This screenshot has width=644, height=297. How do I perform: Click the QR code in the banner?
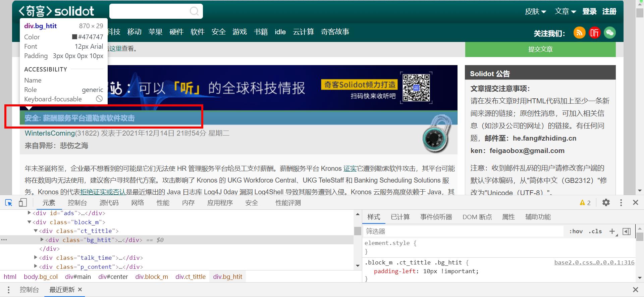coord(416,87)
